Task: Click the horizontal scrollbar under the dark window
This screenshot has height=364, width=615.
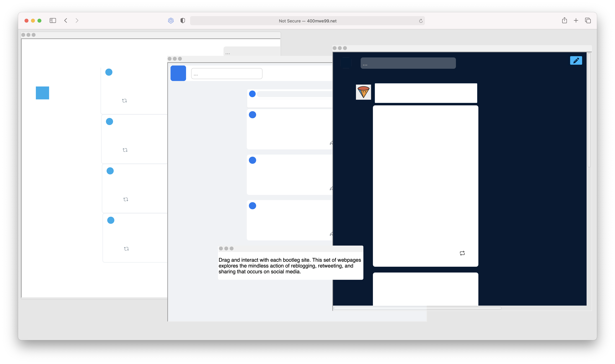Action: point(417,308)
